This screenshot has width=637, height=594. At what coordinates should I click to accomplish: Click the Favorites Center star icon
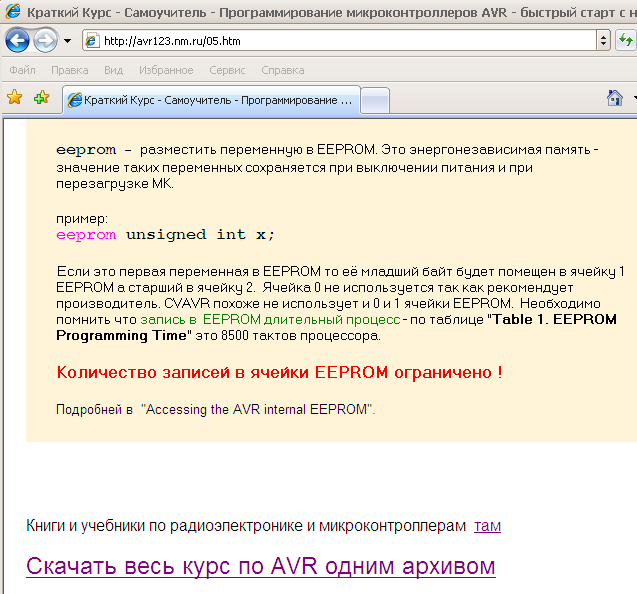(15, 98)
